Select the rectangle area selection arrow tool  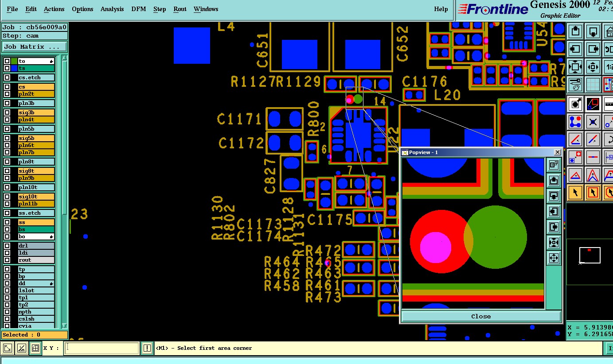593,193
